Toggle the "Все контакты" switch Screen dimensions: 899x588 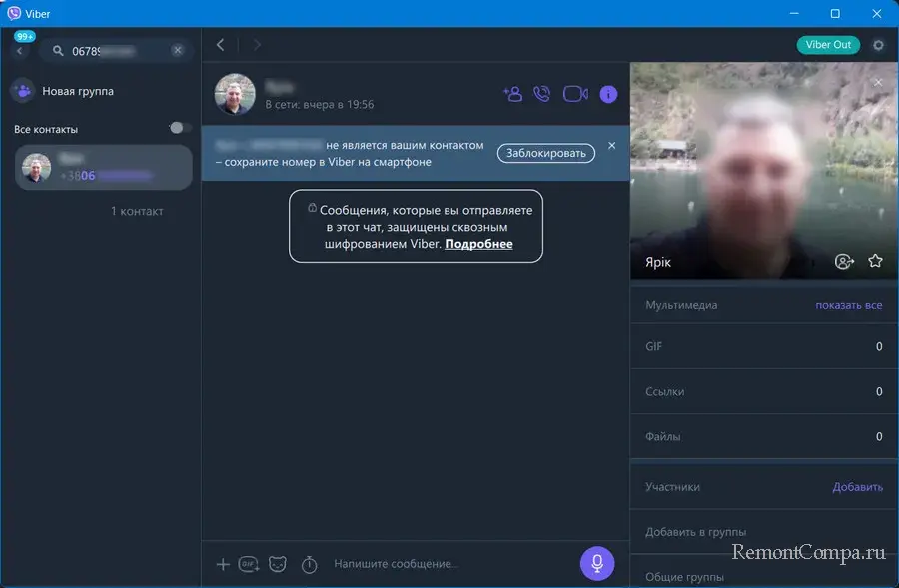click(x=180, y=128)
